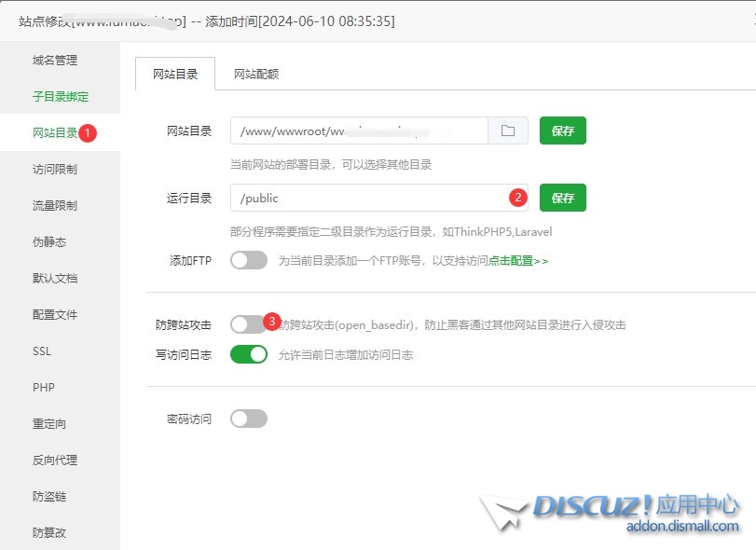Toggle the 添加FTP switch
Image resolution: width=756 pixels, height=550 pixels.
[249, 261]
